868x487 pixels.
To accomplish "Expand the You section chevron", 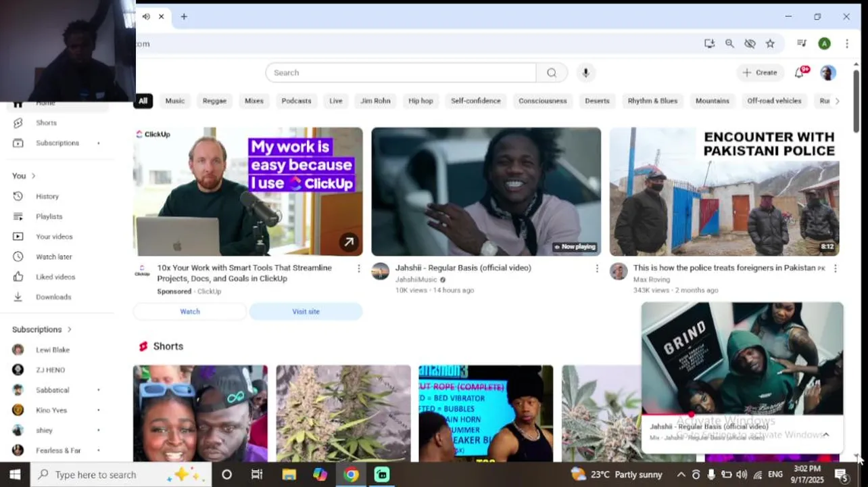I will tap(33, 176).
